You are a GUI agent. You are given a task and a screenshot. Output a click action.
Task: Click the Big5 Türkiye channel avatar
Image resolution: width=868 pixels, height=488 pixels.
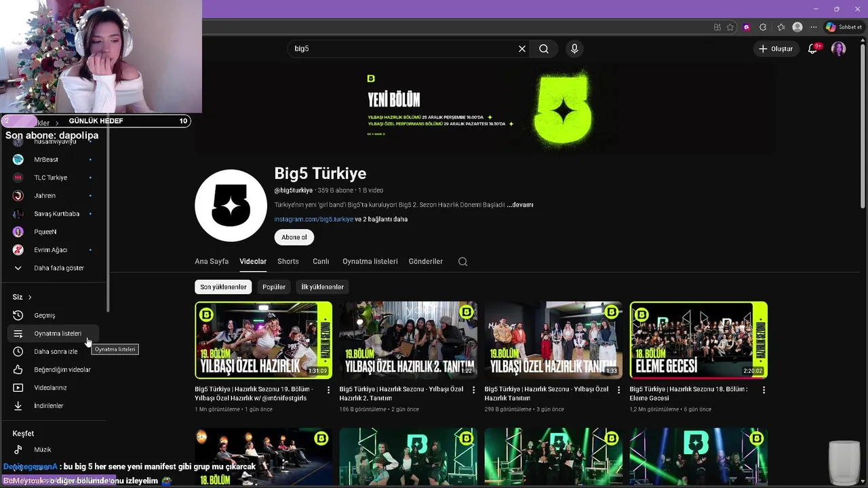point(231,205)
